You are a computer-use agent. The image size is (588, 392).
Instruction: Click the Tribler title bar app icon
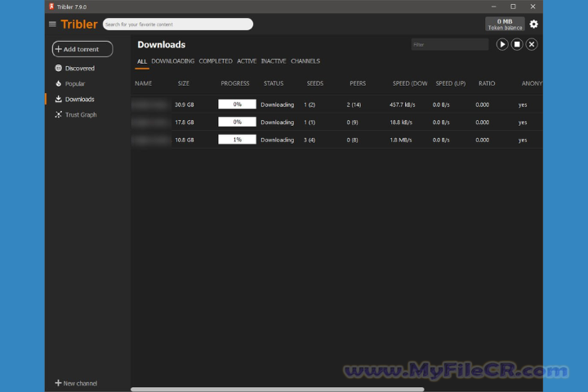point(51,7)
